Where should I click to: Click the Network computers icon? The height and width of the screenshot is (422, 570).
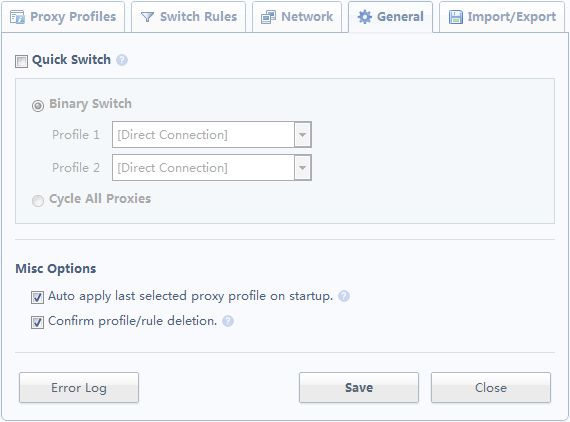[x=268, y=17]
